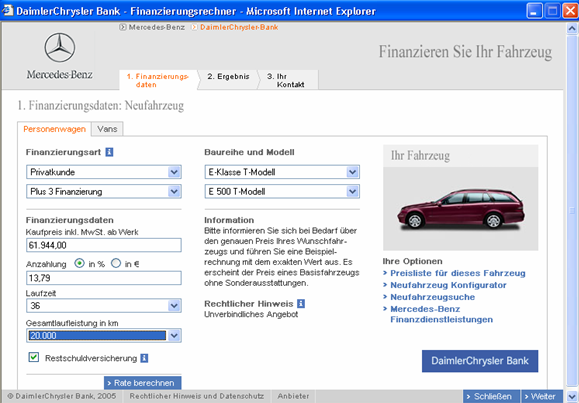Viewport: 579px width, 403px height.
Task: Uncheck the Restschuldversicherung checkbox
Action: [34, 357]
